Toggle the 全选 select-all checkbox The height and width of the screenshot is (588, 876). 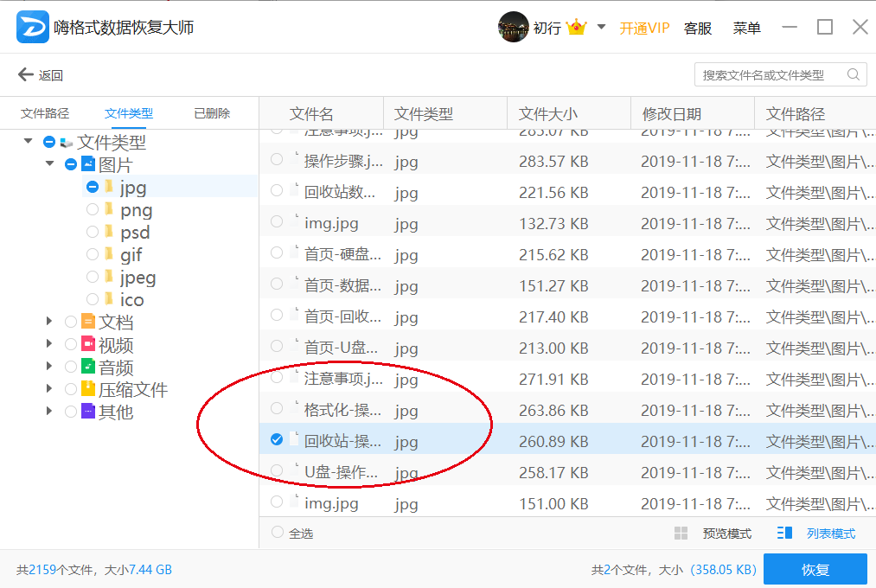(x=277, y=532)
